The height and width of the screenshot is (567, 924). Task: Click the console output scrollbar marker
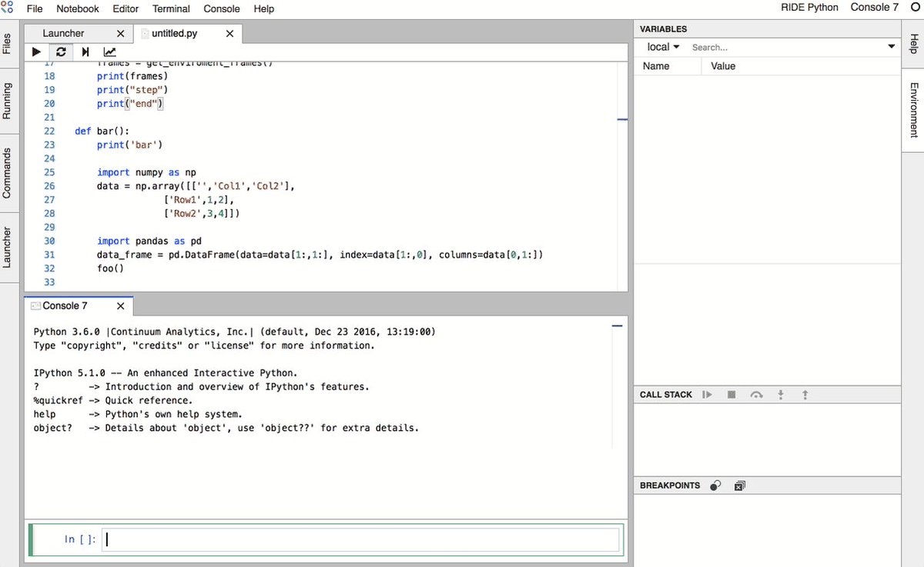pos(617,326)
